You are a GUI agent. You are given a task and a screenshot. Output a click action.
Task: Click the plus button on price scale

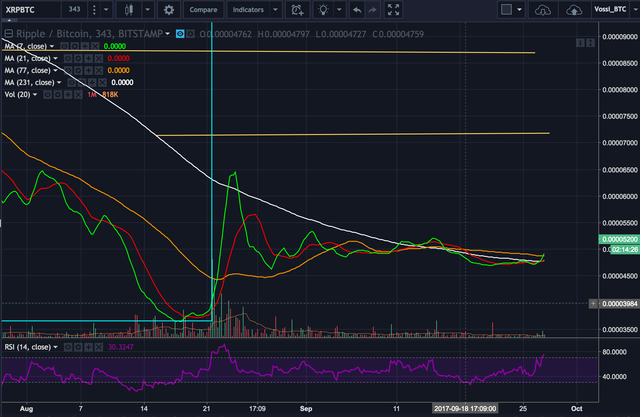pos(593,304)
